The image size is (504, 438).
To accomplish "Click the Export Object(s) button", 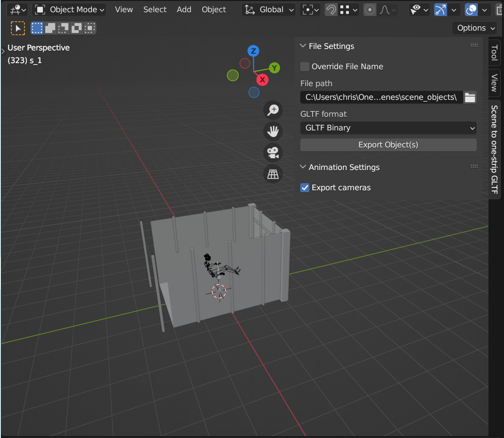I will [x=388, y=145].
